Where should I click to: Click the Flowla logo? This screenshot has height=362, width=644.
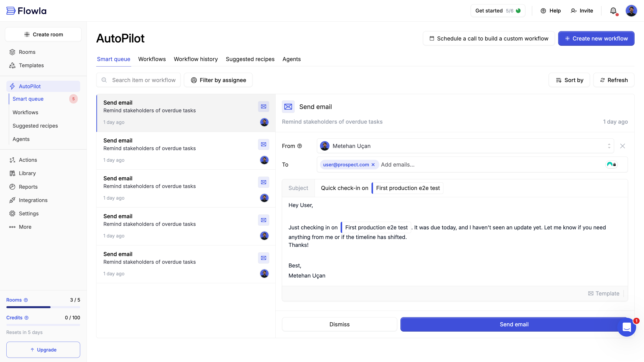pos(26,11)
